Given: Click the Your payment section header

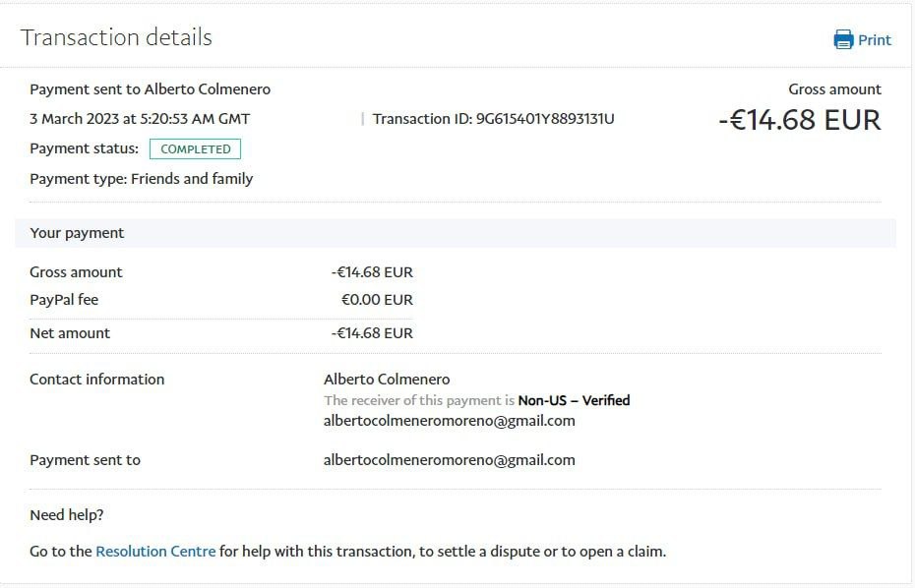Looking at the screenshot, I should click(456, 233).
